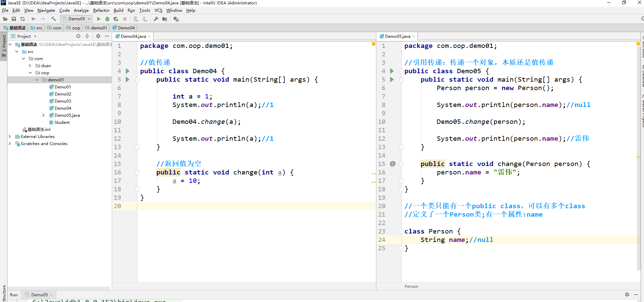Click the oop breadcrumb in navigation bar

tap(73, 28)
